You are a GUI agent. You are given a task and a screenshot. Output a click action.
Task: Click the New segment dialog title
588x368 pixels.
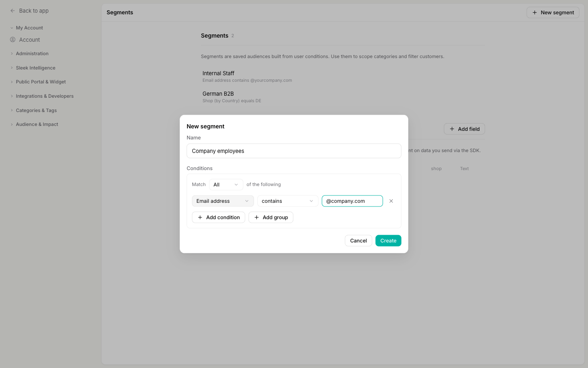pyautogui.click(x=205, y=126)
